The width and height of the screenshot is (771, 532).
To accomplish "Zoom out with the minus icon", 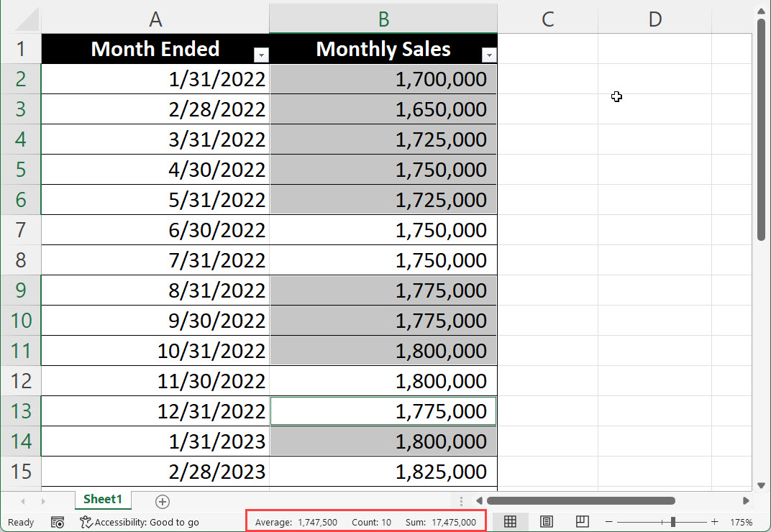I will click(x=608, y=522).
